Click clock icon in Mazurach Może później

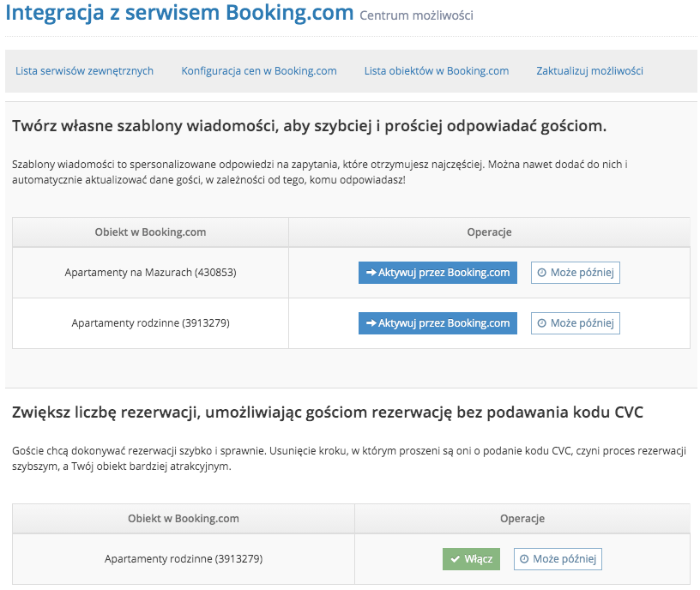click(541, 273)
